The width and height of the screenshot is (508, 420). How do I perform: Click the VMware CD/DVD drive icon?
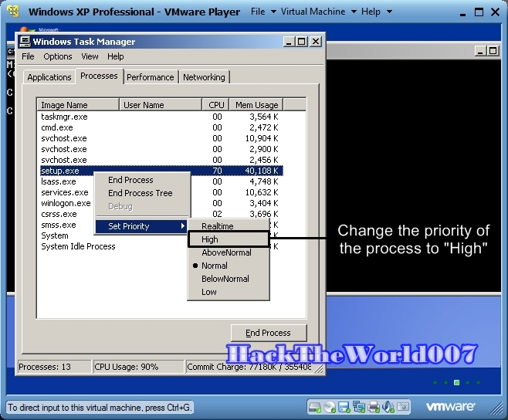[x=330, y=407]
